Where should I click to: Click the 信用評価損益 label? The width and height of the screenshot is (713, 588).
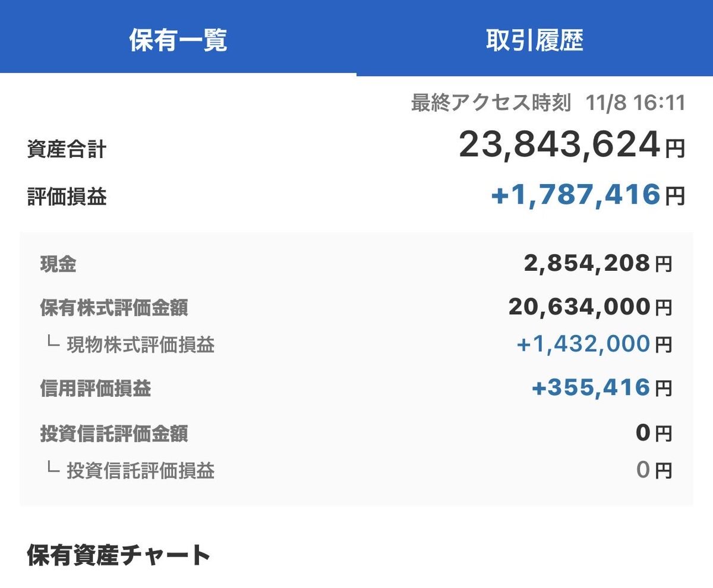pos(95,389)
